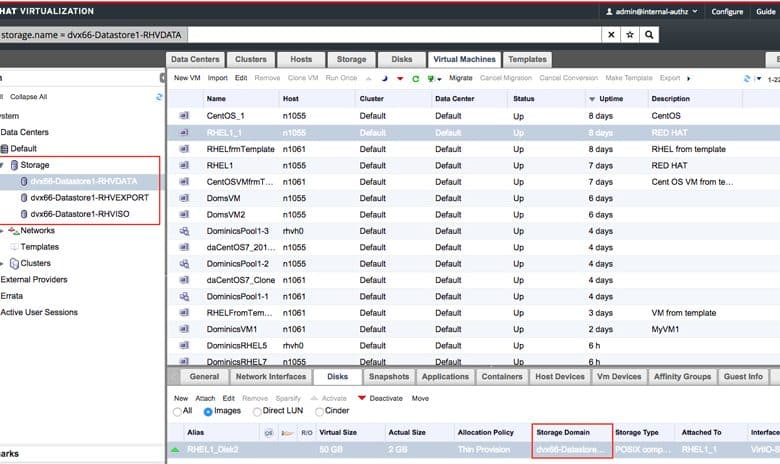Shut down VM with the red down-arrow icon
The width and height of the screenshot is (780, 464).
(400, 79)
